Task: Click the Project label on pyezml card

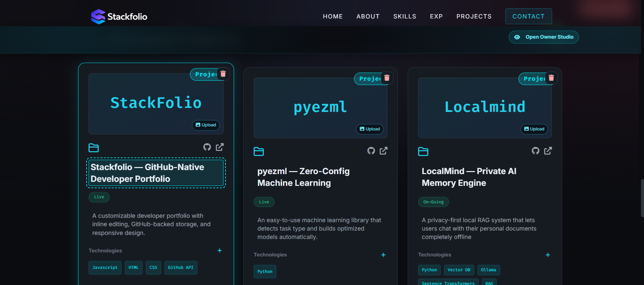Action: coord(368,79)
